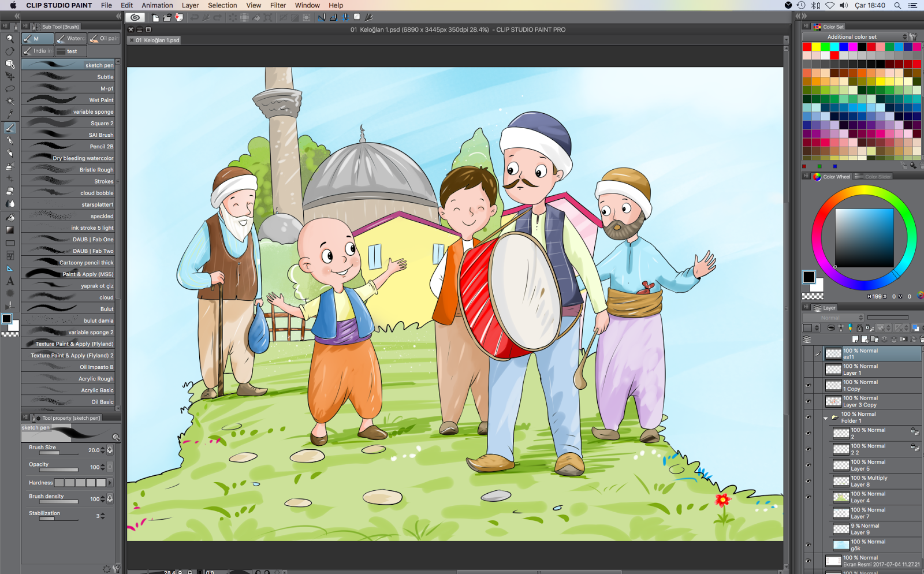Open Brush Size dynamics button

pyautogui.click(x=110, y=450)
